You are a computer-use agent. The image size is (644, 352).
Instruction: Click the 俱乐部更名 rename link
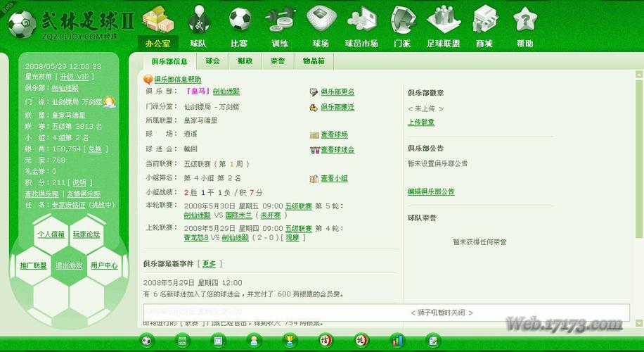coord(337,92)
